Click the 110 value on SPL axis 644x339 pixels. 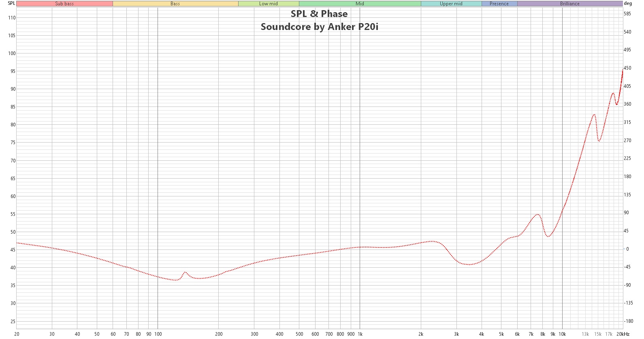12,18
